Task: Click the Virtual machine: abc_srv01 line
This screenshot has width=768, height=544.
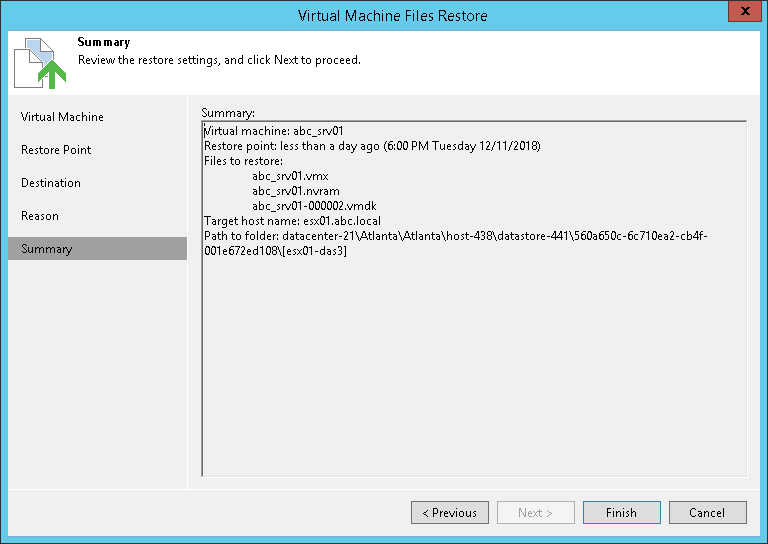Action: (274, 131)
